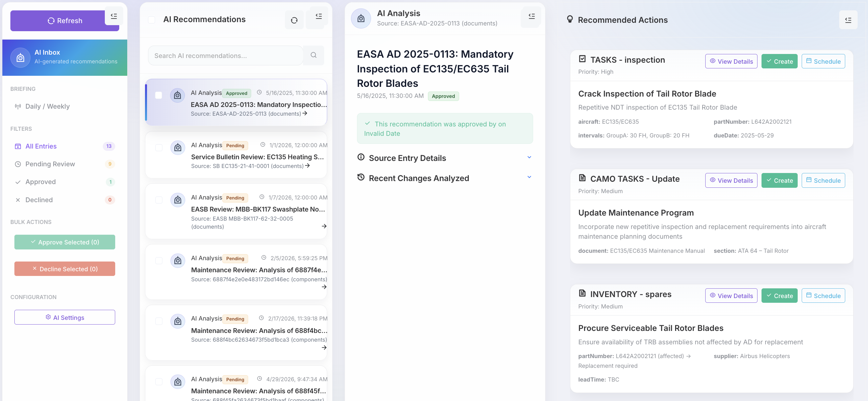The height and width of the screenshot is (401, 868).
Task: Schedule the TASKS - inspection action
Action: 823,61
